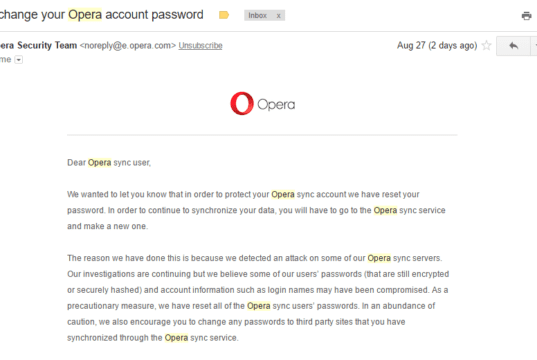The image size is (537, 360).
Task: Select the email subject line title
Action: tap(102, 15)
